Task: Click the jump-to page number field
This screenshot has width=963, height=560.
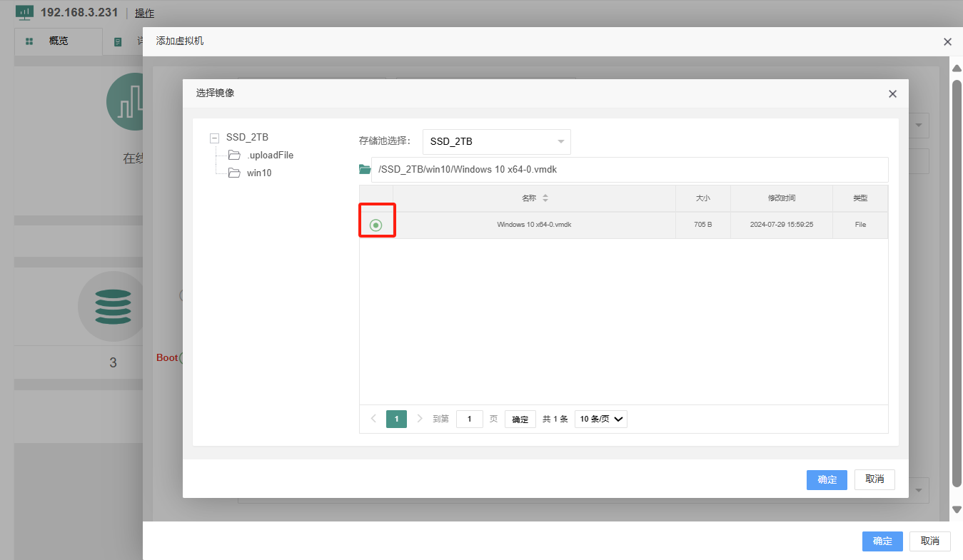Action: click(x=469, y=419)
